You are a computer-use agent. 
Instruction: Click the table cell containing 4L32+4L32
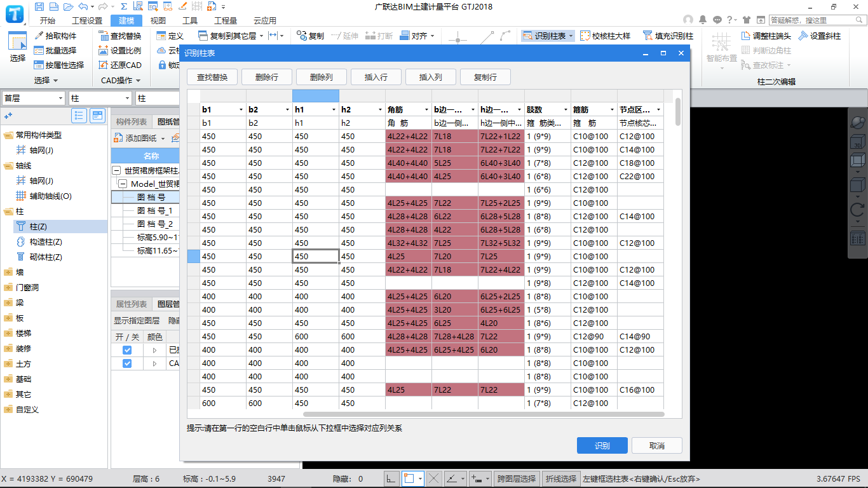coord(408,243)
